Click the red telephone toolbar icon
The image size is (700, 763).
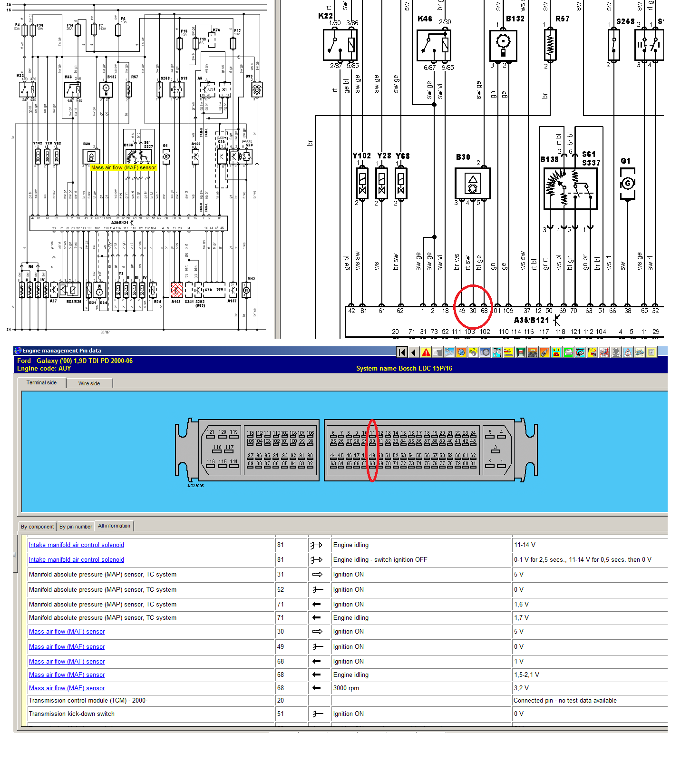coord(556,352)
